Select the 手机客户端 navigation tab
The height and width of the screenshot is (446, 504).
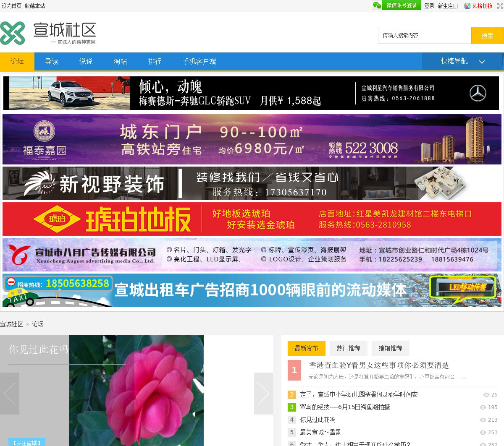[x=199, y=61]
